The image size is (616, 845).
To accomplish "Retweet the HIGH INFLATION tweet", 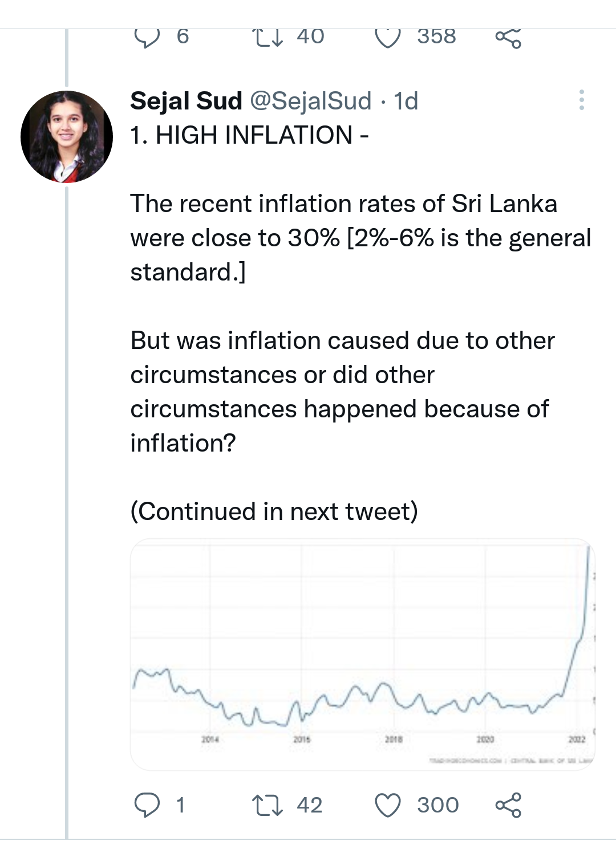I will pos(267,805).
